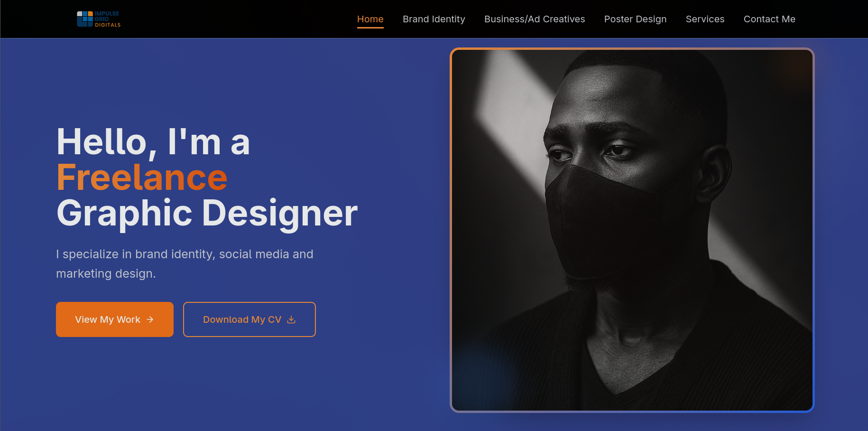This screenshot has width=868, height=431.
Task: Click the download icon beside Download My CV
Action: [291, 319]
